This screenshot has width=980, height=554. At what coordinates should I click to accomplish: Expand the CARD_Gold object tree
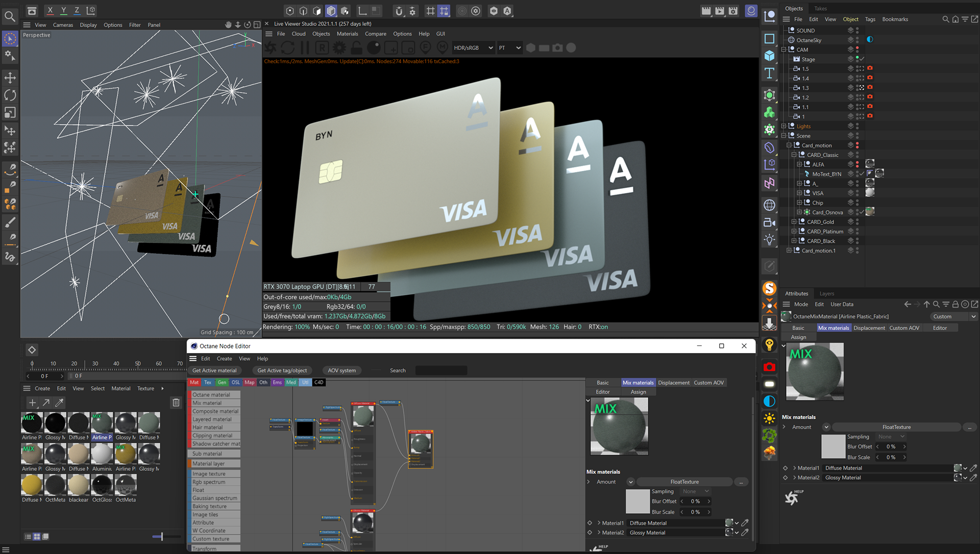(794, 222)
